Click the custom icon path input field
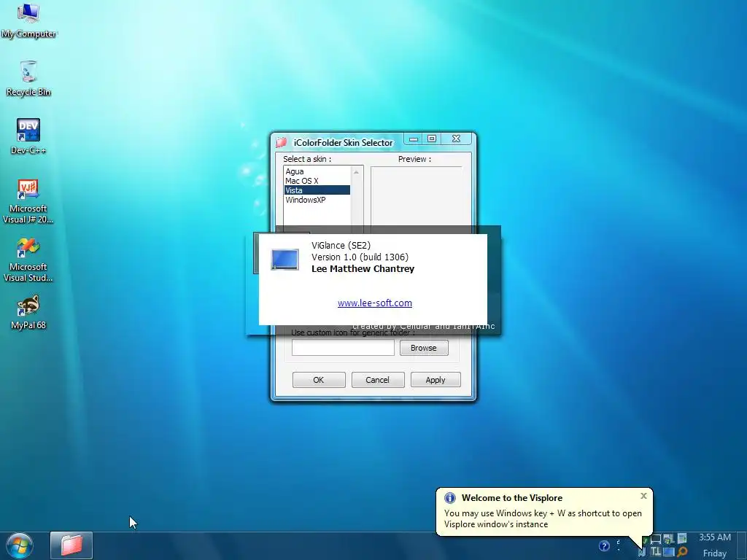The height and width of the screenshot is (560, 747). click(x=343, y=348)
